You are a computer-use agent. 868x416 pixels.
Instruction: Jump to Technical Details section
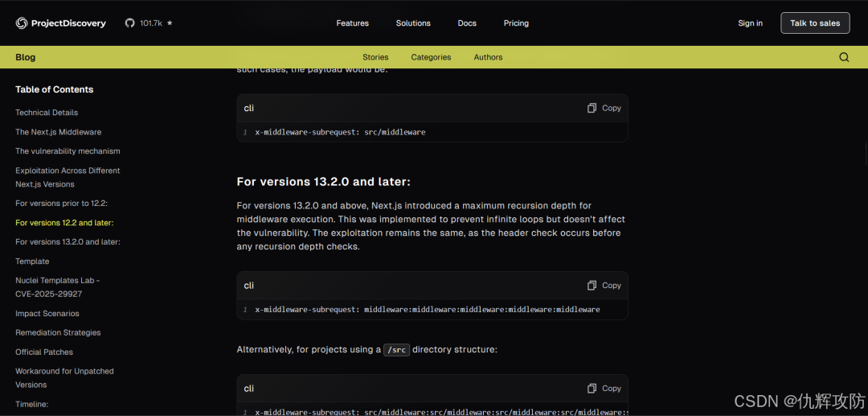[x=47, y=113]
